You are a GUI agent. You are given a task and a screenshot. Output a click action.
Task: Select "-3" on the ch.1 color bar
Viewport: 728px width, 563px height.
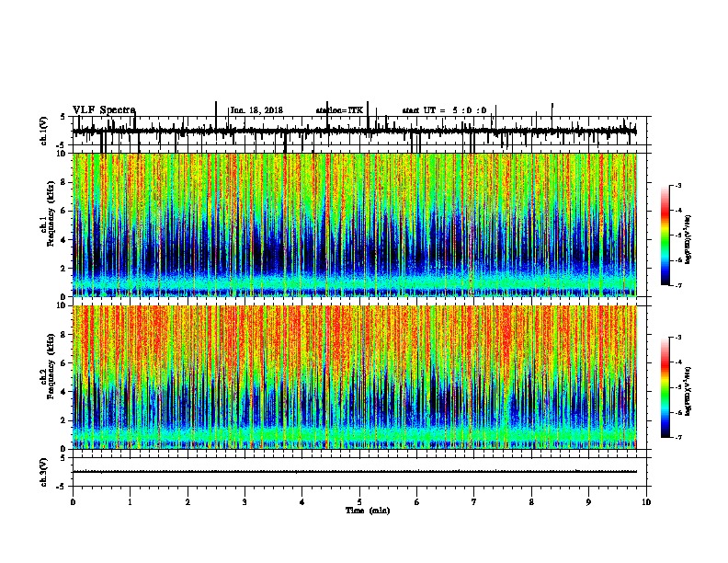677,185
